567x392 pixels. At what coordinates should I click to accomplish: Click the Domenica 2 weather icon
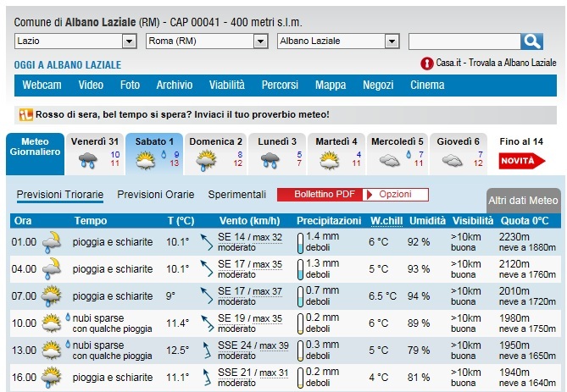click(206, 159)
